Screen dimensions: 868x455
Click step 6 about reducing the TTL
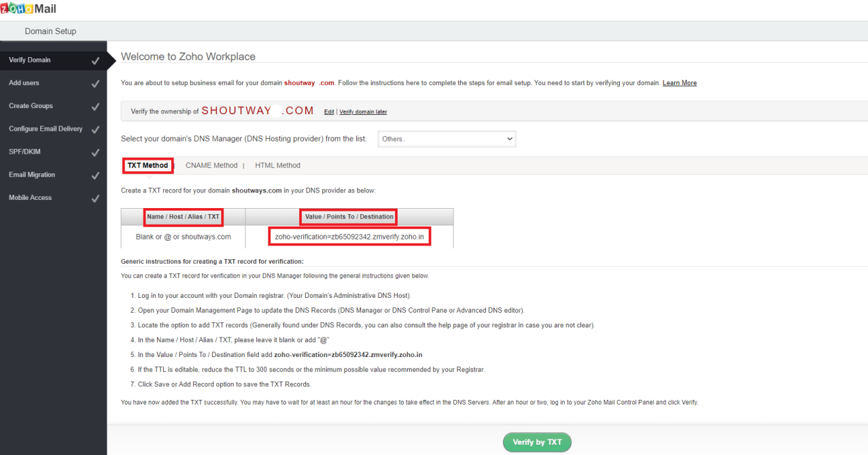(311, 369)
